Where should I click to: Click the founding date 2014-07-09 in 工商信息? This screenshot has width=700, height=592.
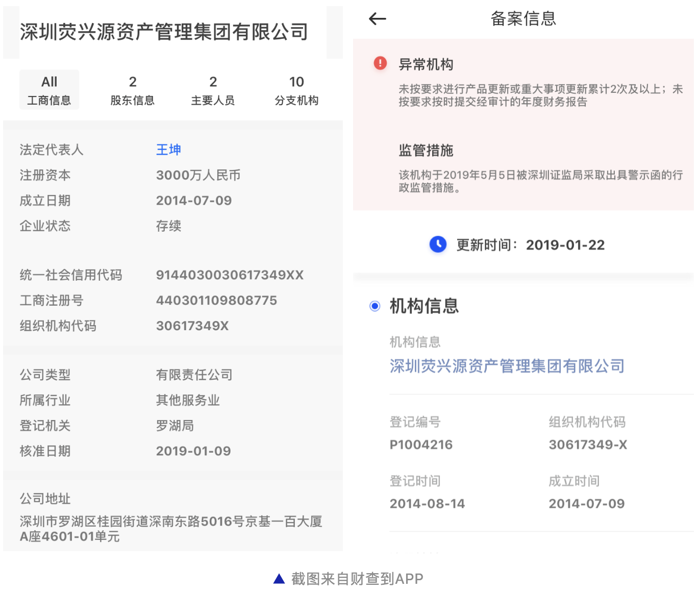[194, 201]
